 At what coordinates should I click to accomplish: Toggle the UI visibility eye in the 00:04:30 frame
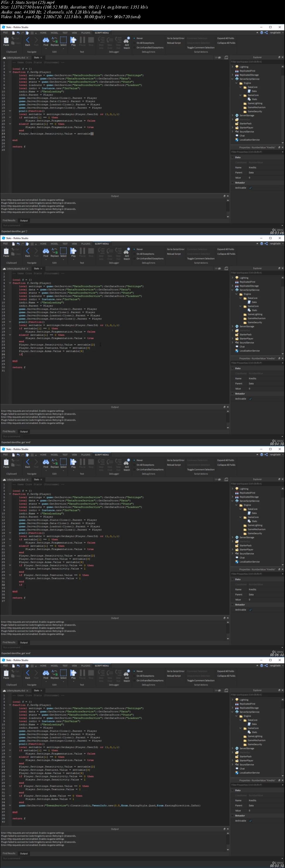(x=219, y=268)
